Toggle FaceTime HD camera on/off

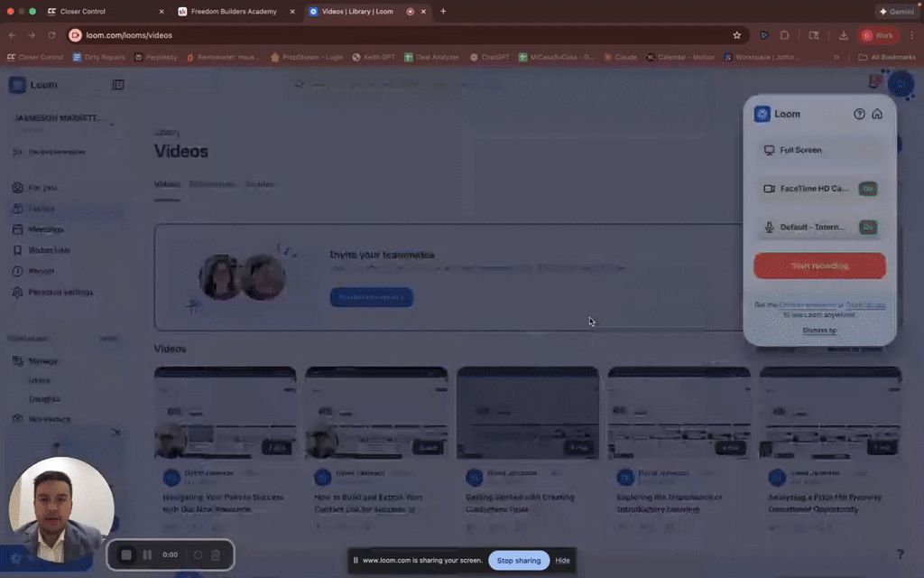[x=867, y=189]
